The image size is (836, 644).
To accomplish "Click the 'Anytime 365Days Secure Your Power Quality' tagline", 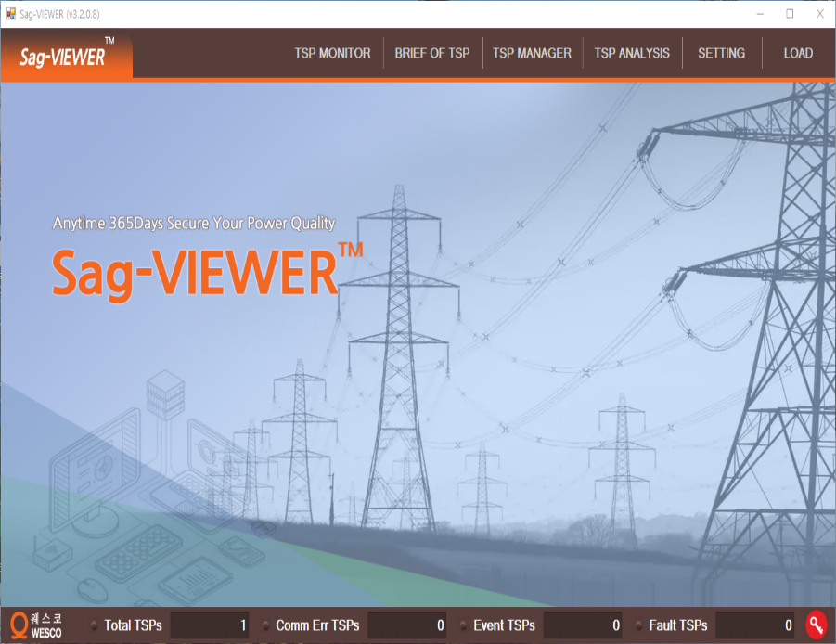I will tap(194, 223).
